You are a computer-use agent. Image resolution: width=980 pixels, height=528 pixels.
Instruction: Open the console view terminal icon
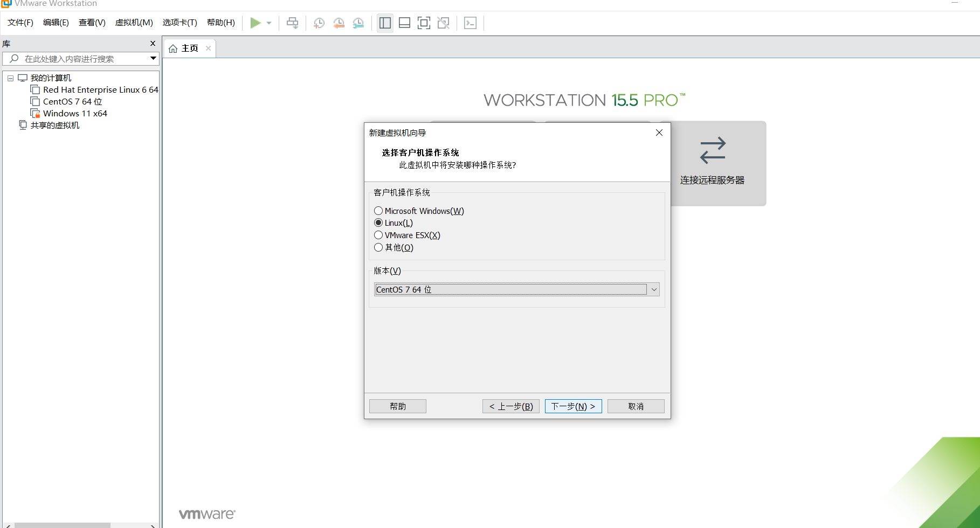(x=470, y=23)
